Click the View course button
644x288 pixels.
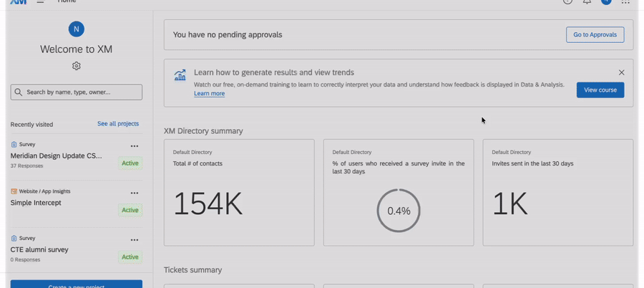600,90
